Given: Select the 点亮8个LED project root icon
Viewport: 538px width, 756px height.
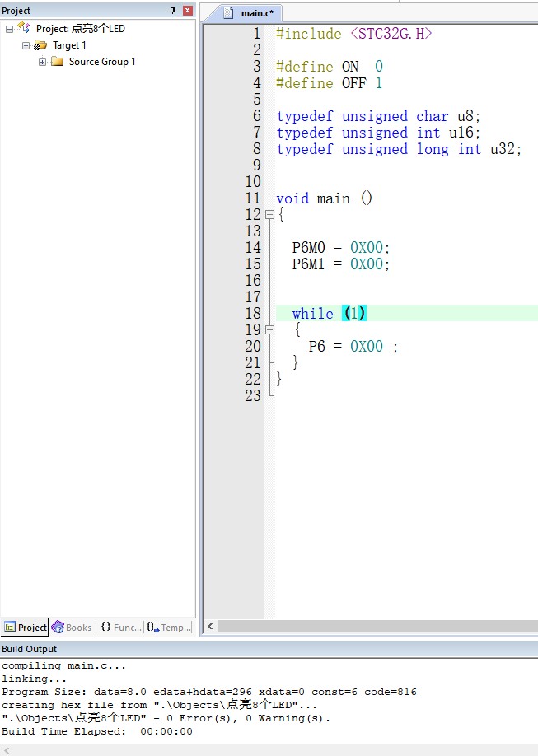Looking at the screenshot, I should pyautogui.click(x=24, y=28).
